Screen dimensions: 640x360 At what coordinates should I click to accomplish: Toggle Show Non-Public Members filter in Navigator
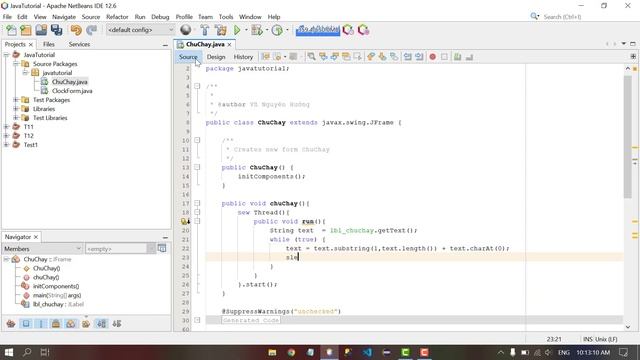click(x=56, y=324)
